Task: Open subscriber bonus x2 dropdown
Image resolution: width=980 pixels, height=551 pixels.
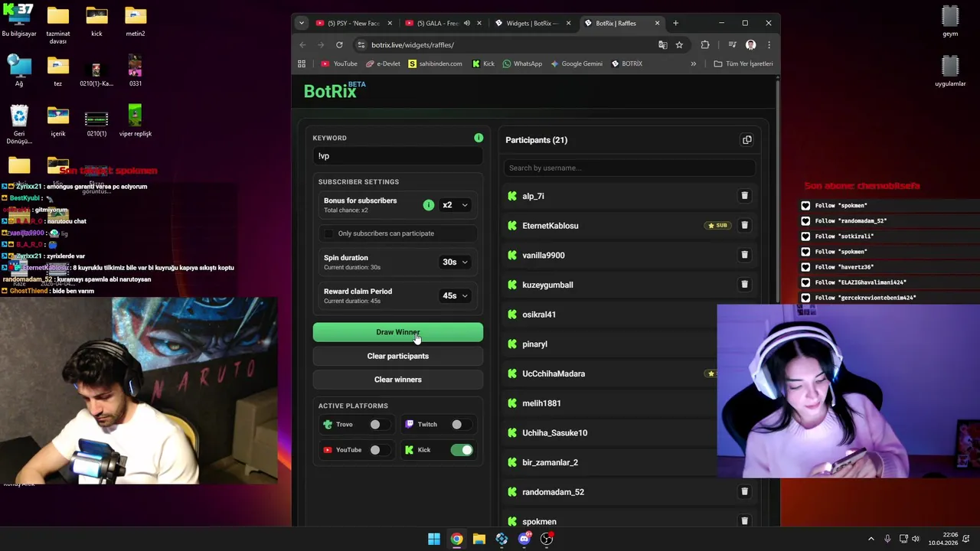Action: [455, 205]
